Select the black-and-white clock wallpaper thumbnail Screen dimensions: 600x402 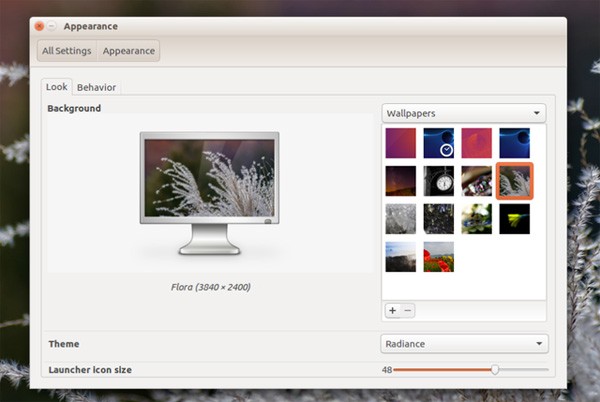439,181
